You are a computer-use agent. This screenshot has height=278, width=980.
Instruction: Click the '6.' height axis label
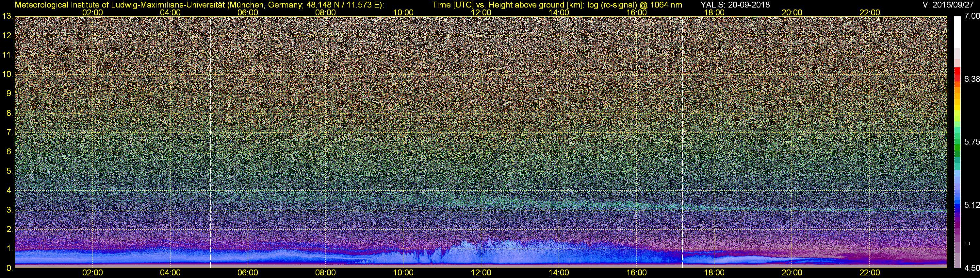(9, 151)
